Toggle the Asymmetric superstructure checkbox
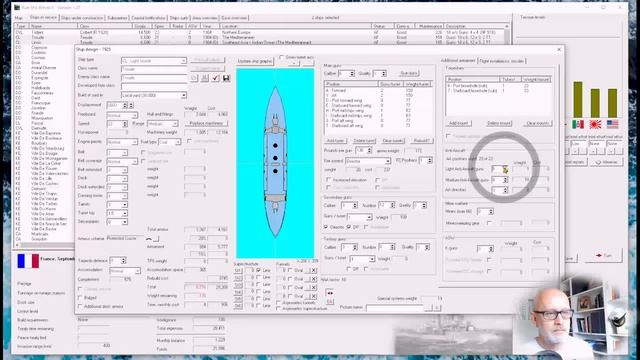The height and width of the screenshot is (360, 640). pyautogui.click(x=278, y=309)
